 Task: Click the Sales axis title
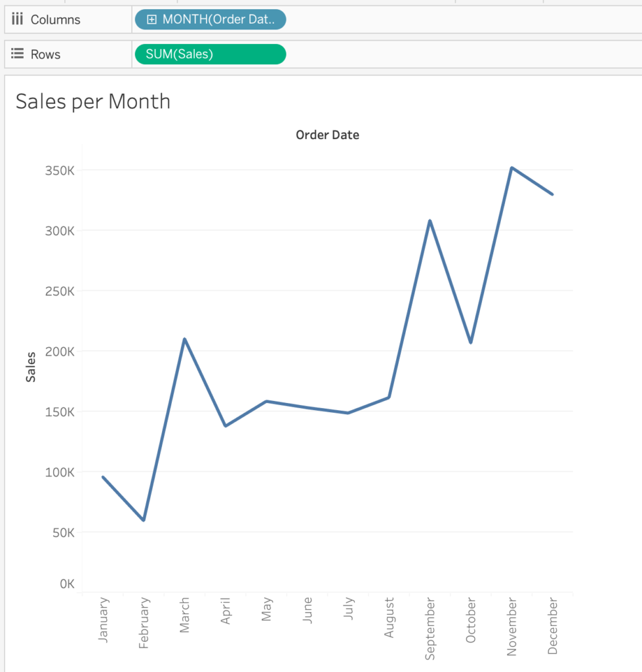click(31, 367)
